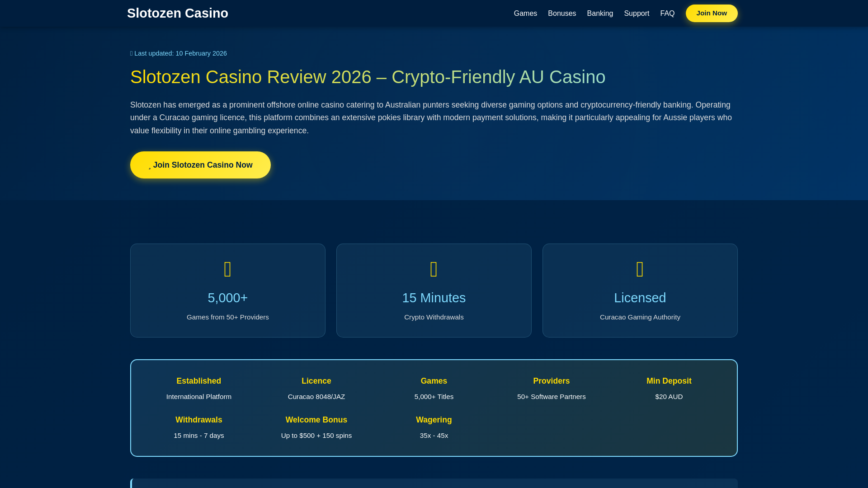Click 'International Platform' value

(199, 397)
